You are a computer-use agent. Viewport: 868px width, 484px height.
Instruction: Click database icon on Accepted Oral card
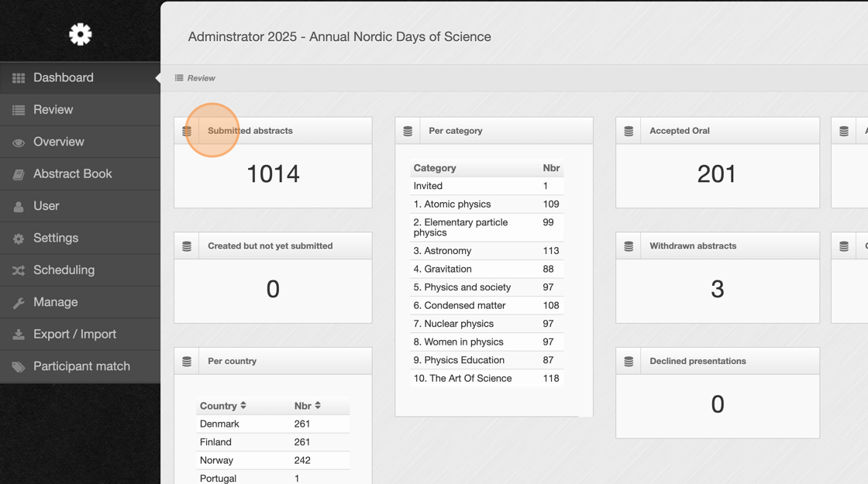(x=629, y=131)
